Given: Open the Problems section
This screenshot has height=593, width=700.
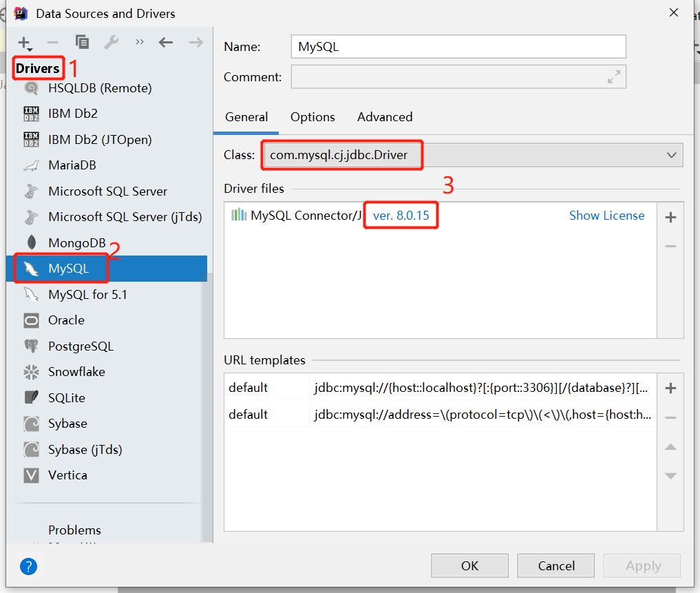Looking at the screenshot, I should pyautogui.click(x=74, y=530).
